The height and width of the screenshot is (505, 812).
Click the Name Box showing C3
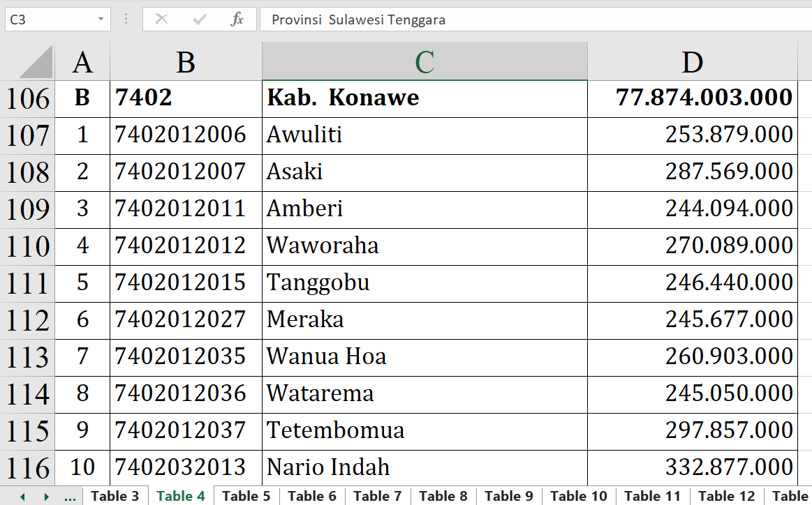[49, 20]
